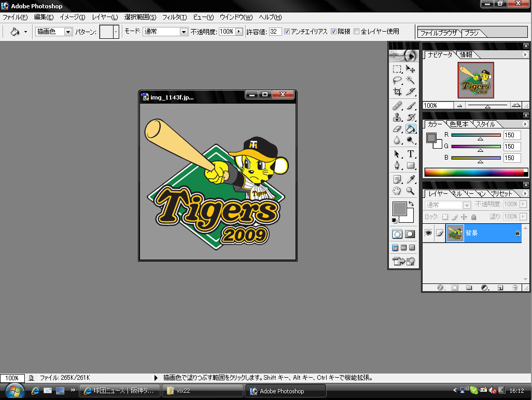Open the パターン picker dropdown
Screen dimensions: 532x400
pyautogui.click(x=116, y=32)
